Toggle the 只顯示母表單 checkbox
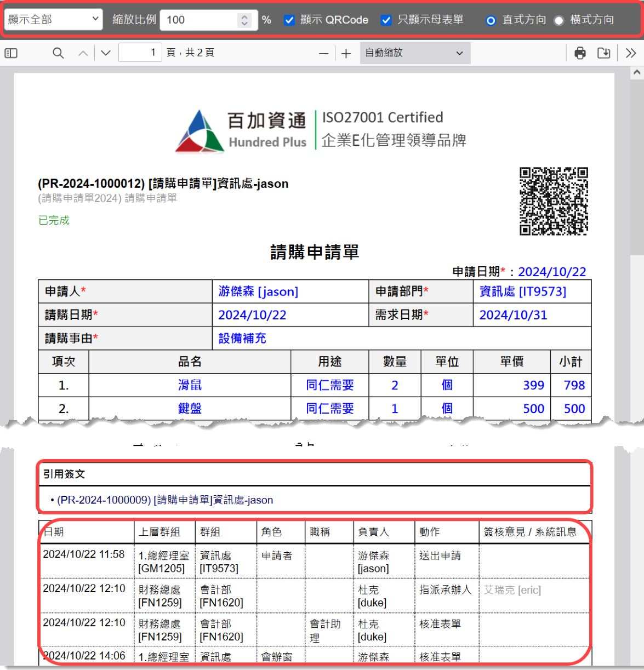The width and height of the screenshot is (644, 670). pyautogui.click(x=386, y=20)
